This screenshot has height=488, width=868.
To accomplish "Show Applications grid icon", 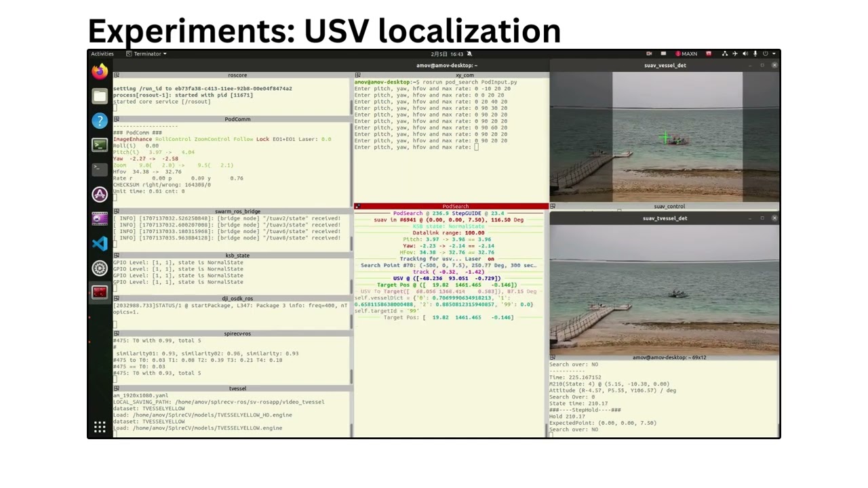I will coord(100,427).
